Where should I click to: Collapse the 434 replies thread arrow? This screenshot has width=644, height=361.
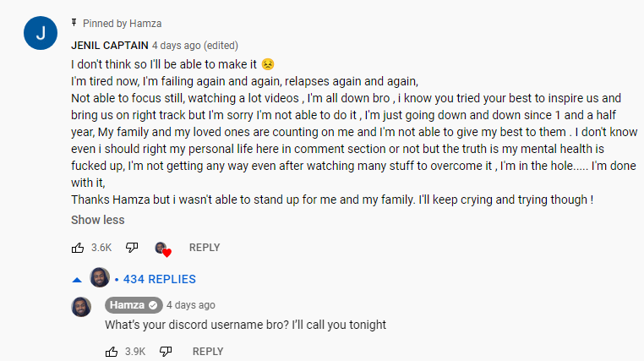pyautogui.click(x=77, y=280)
